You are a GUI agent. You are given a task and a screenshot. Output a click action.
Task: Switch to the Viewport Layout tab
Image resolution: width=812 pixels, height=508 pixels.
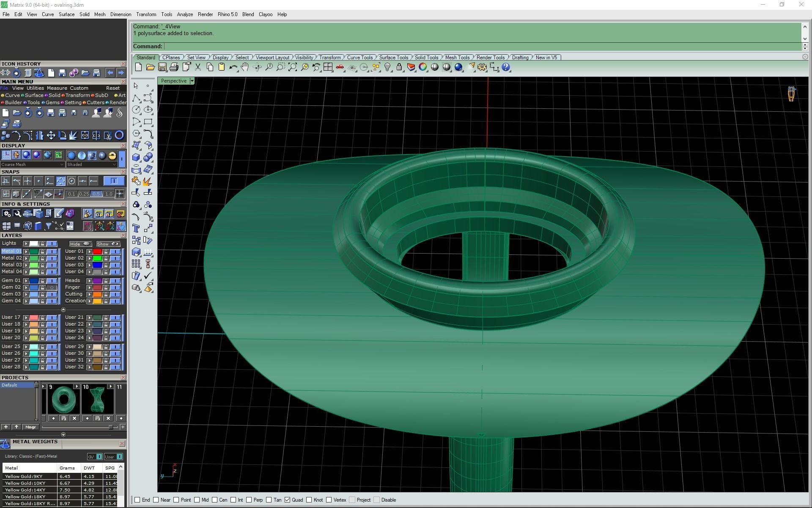point(272,58)
